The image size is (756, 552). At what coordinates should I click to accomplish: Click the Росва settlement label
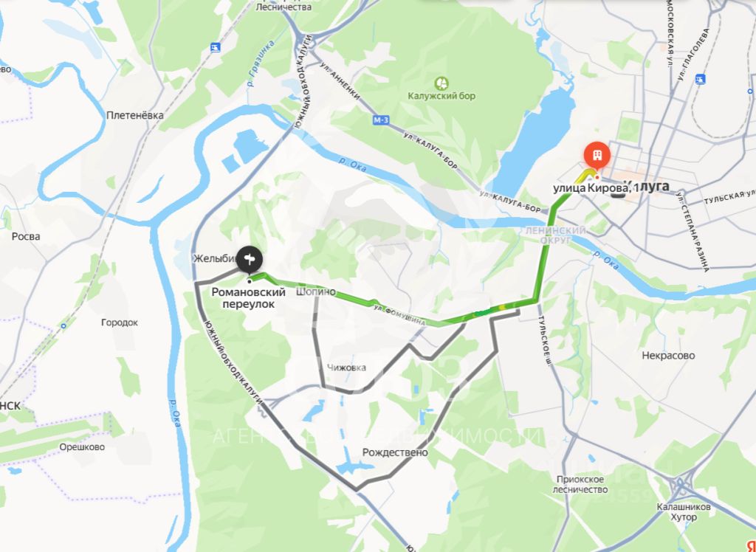[x=26, y=236]
